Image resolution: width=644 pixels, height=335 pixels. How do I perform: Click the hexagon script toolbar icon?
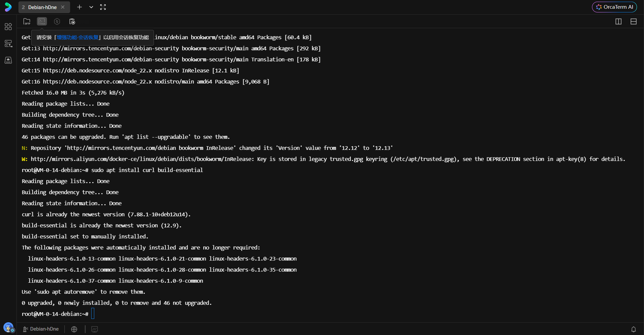click(x=57, y=21)
